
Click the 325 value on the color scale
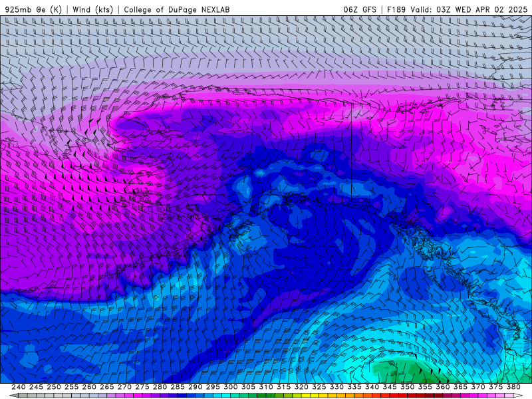(x=319, y=387)
